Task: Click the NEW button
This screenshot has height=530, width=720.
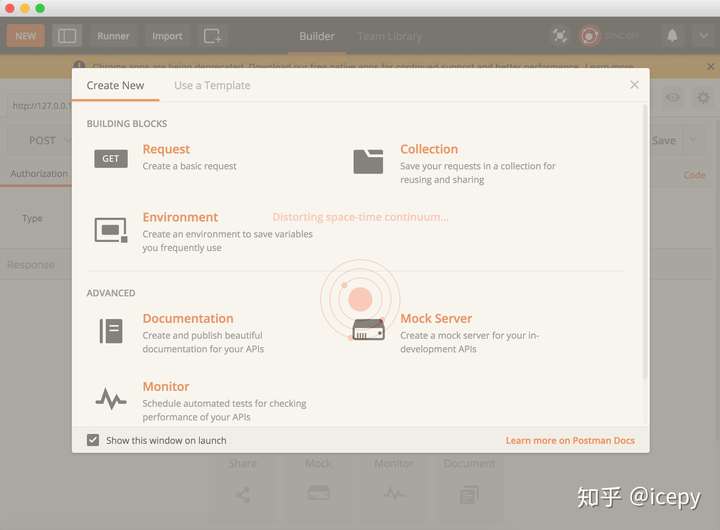Action: point(26,36)
